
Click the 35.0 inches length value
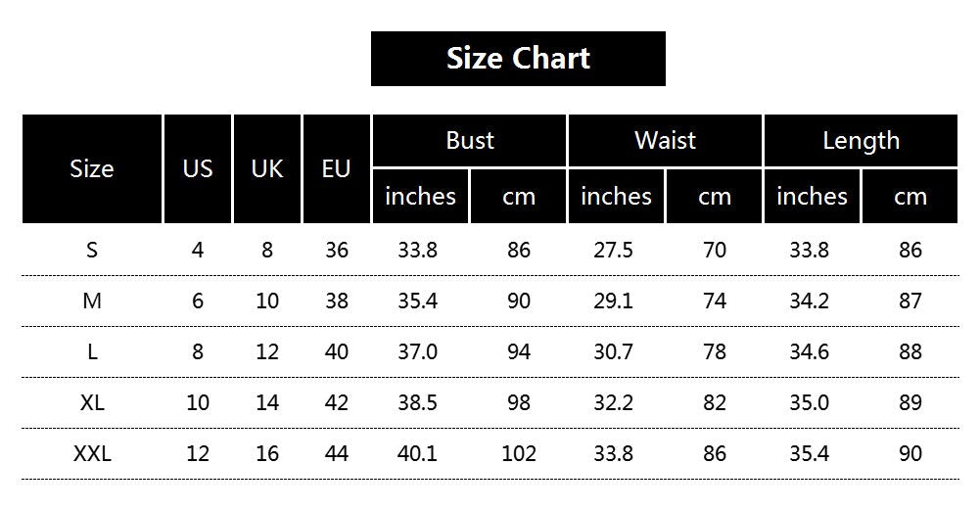(809, 402)
